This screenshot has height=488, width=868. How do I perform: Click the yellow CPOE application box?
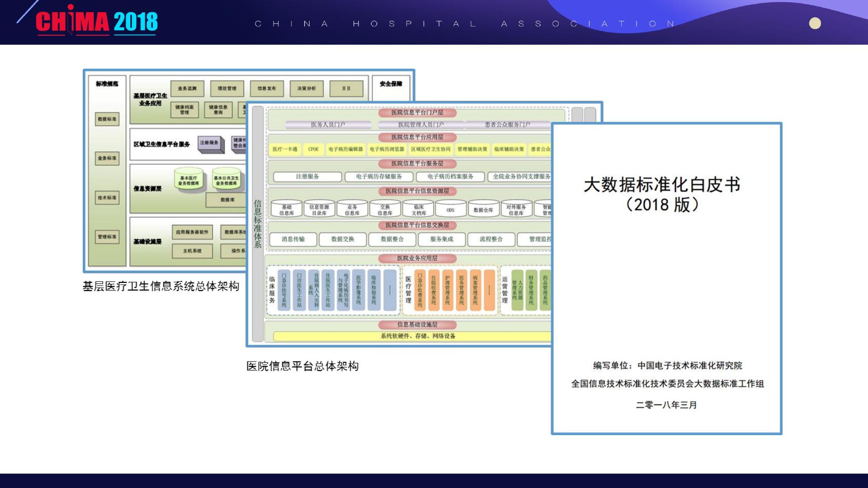[x=313, y=149]
